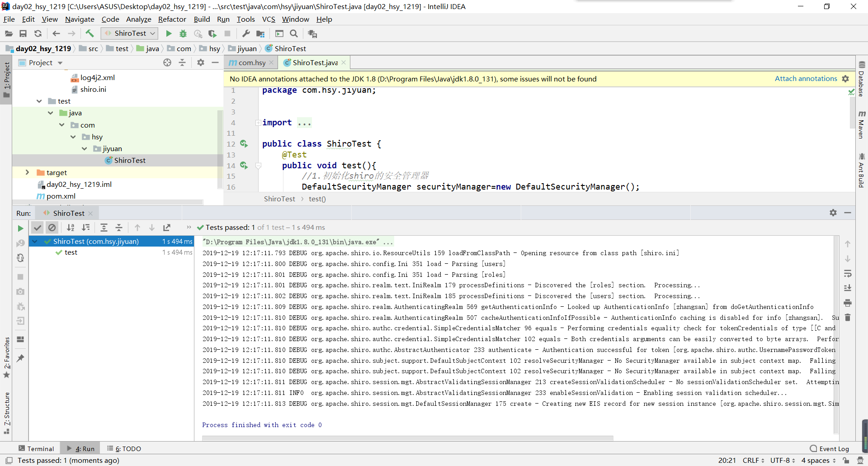Image resolution: width=868 pixels, height=466 pixels.
Task: Toggle Show Ignored tests button
Action: [x=52, y=228]
